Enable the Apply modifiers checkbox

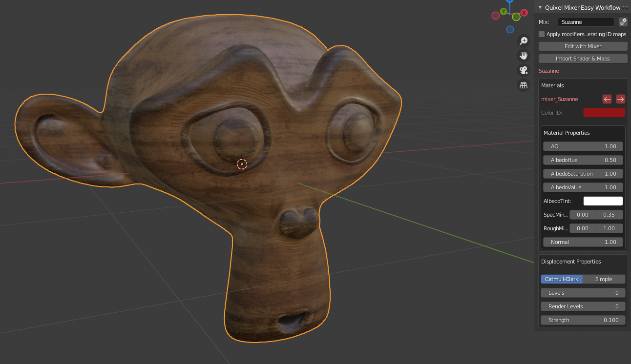(x=542, y=34)
